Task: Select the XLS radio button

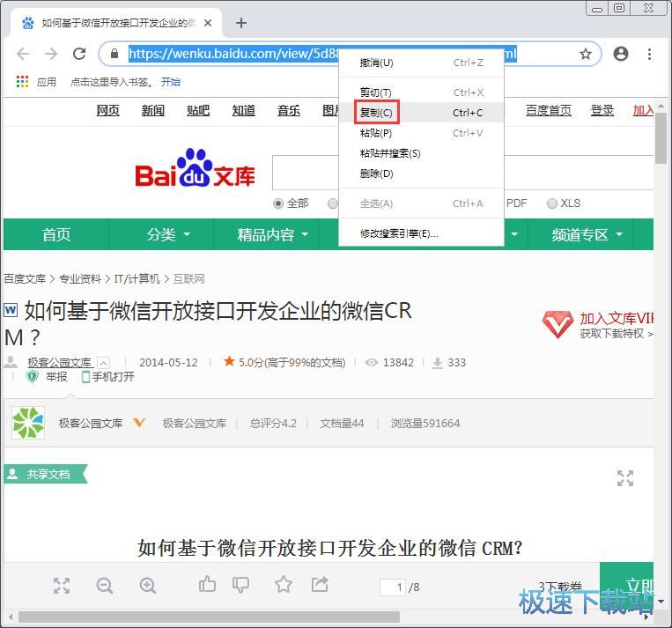Action: click(x=552, y=203)
